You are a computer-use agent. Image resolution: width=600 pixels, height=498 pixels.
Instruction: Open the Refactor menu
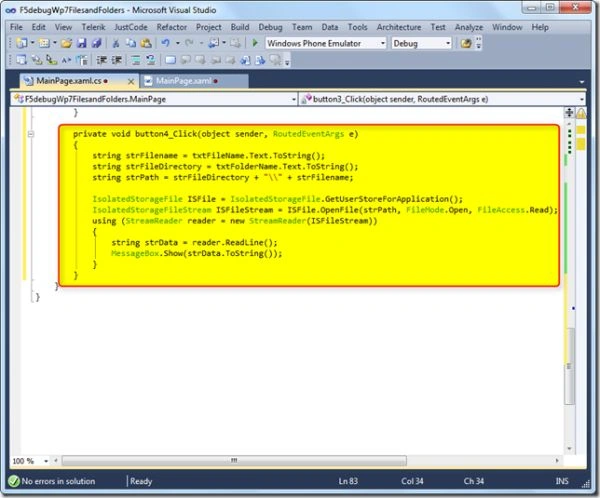click(x=172, y=27)
